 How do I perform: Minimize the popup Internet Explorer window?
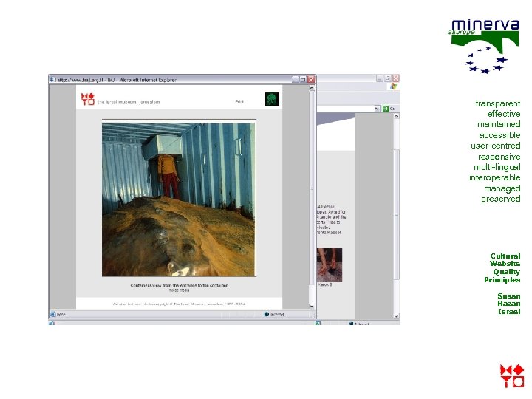point(295,79)
